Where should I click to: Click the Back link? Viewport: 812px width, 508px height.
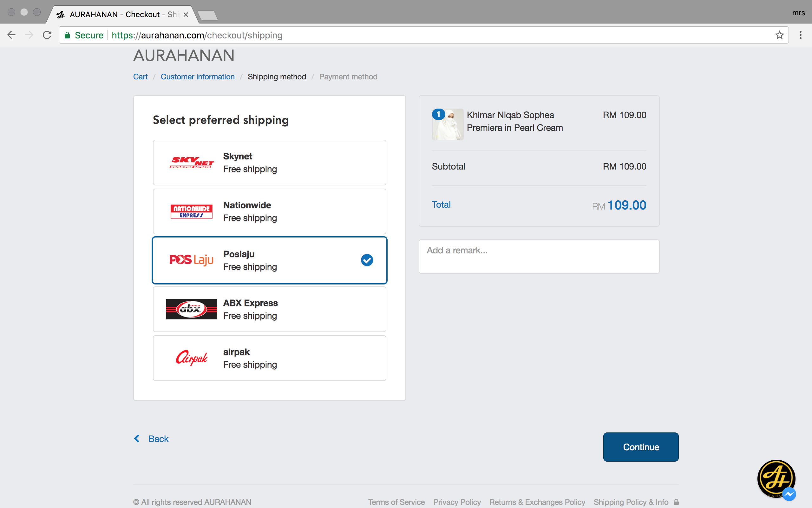tap(158, 439)
